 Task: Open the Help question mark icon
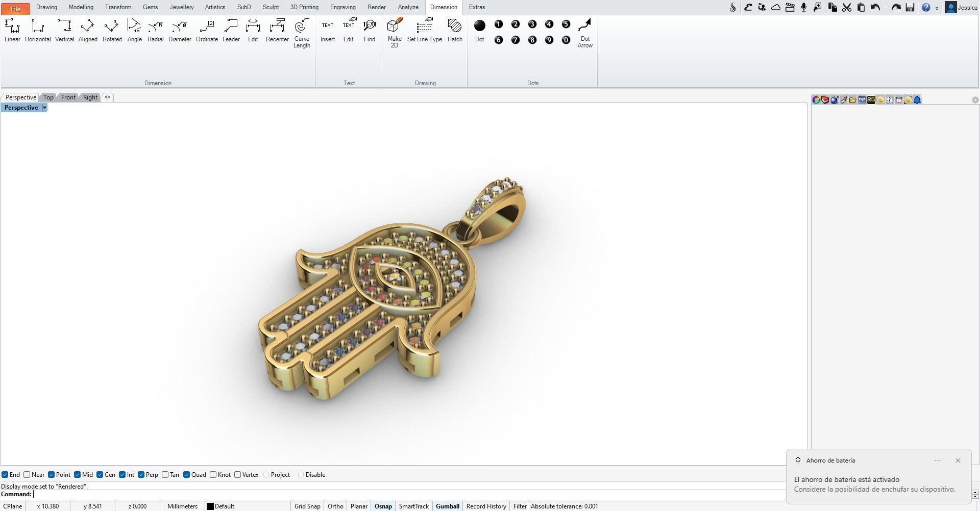pyautogui.click(x=926, y=7)
